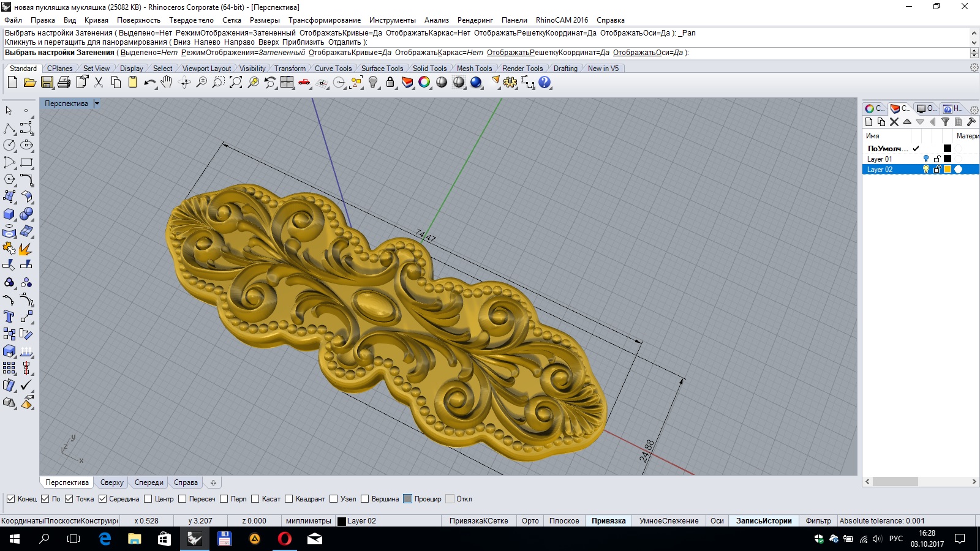
Task: Click the Layer 02 orange color swatch
Action: (948, 170)
